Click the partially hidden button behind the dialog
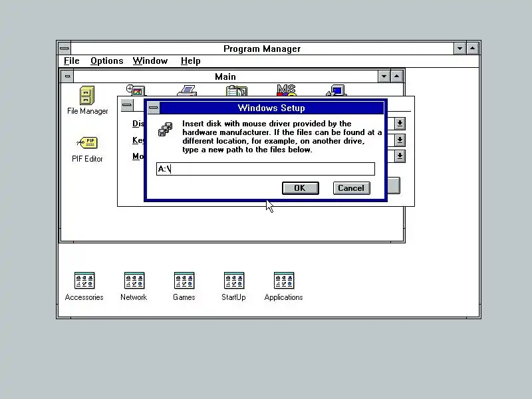 click(x=394, y=186)
